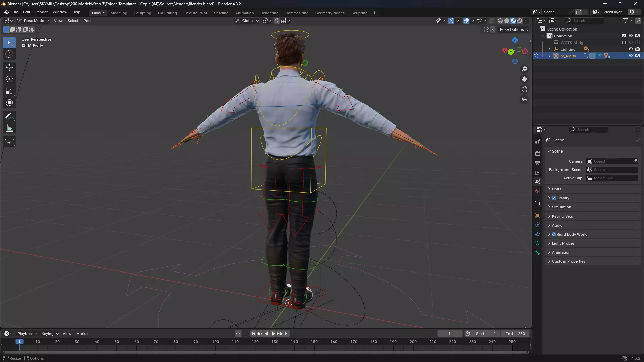Toggle show gizmo button

pyautogui.click(x=451, y=21)
